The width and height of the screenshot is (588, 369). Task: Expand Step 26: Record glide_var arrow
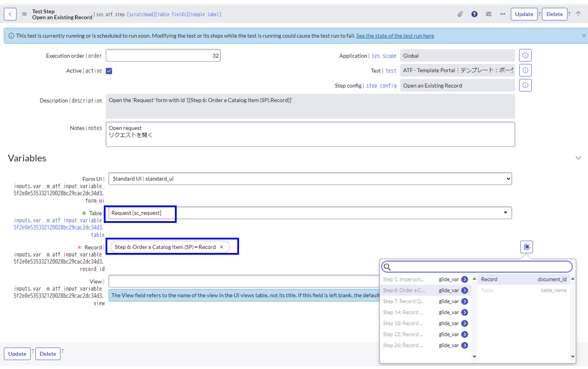465,345
